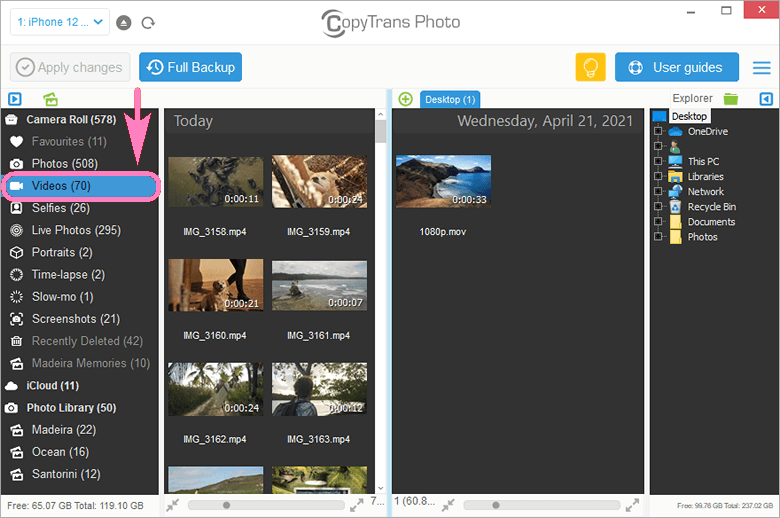Add a new PC folder tab
The height and width of the screenshot is (518, 780).
(x=405, y=99)
